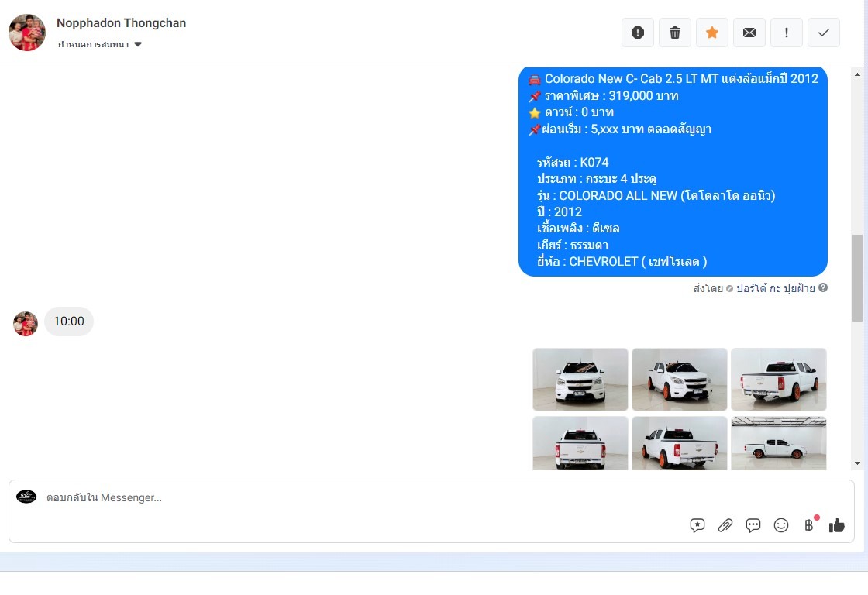
Task: Open the speech bubble quick reply icon
Action: [x=753, y=525]
